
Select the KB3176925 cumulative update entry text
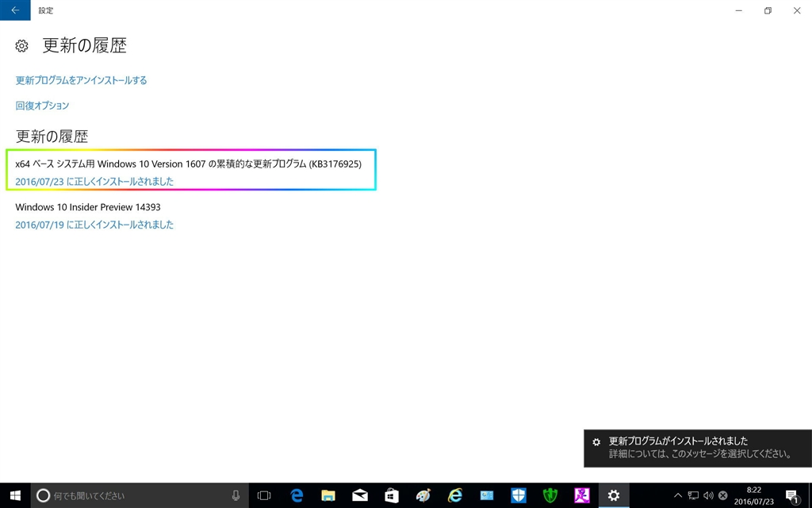[x=189, y=164]
